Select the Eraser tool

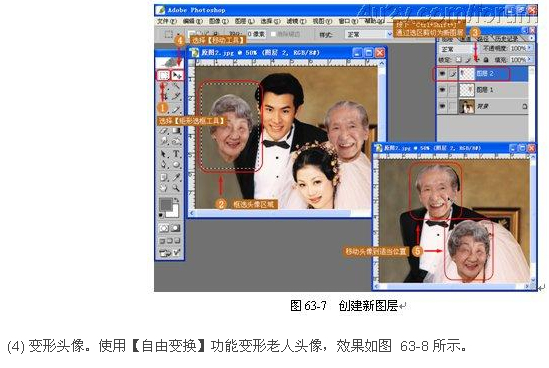164,131
